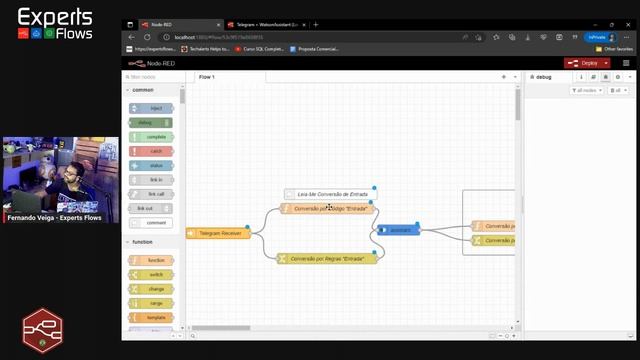Image resolution: width=640 pixels, height=360 pixels.
Task: Click the workspace horizontal scrollbar
Action: (x=221, y=328)
